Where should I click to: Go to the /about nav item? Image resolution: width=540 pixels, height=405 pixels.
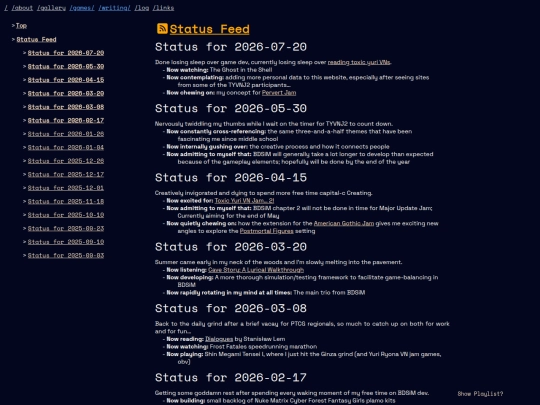click(22, 8)
